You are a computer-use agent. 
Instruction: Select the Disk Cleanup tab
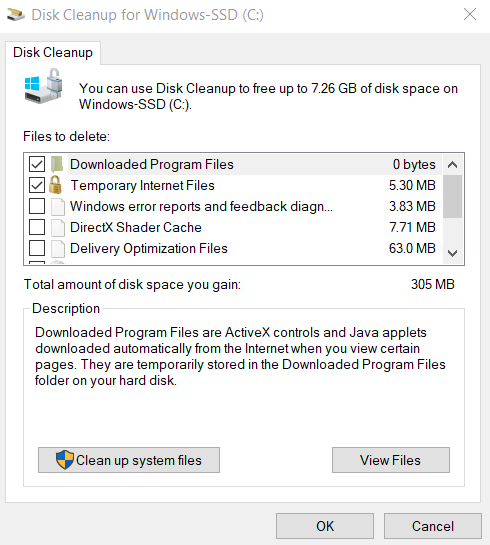point(53,52)
